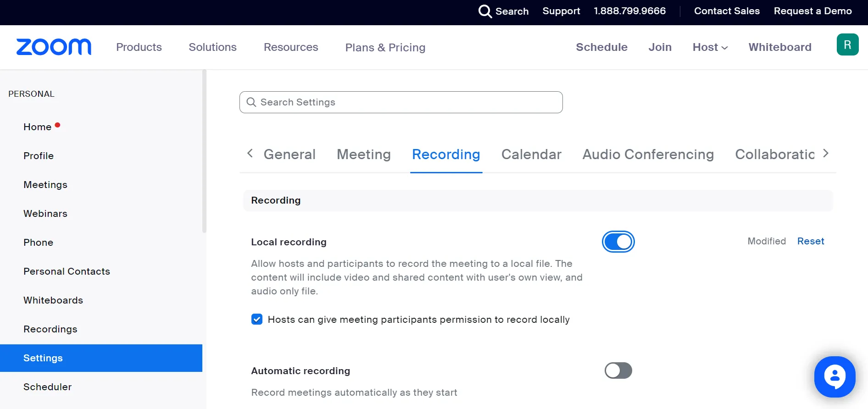Open the Solutions menu
Image resolution: width=868 pixels, height=409 pixels.
[213, 47]
